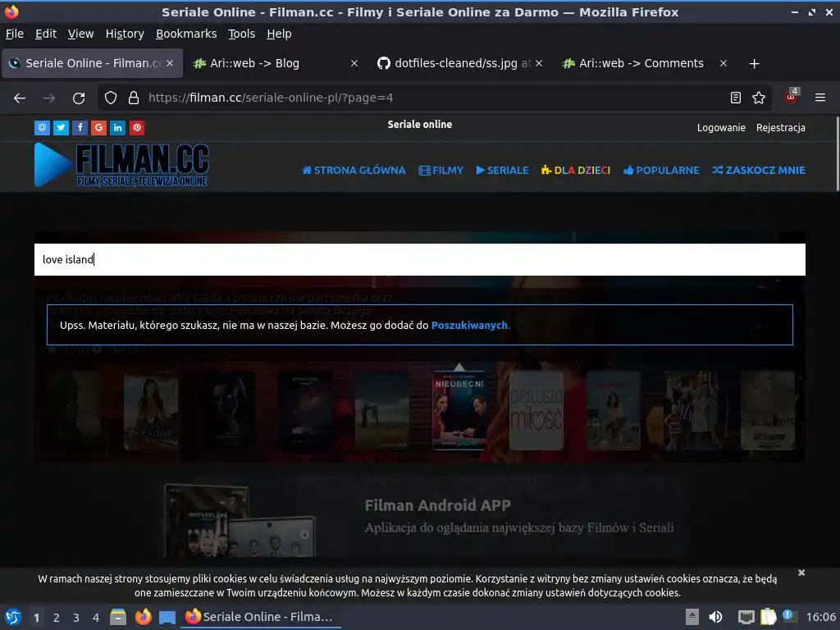Click the show desktop taskbar icon
Viewport: 840px width, 630px height.
tap(167, 617)
